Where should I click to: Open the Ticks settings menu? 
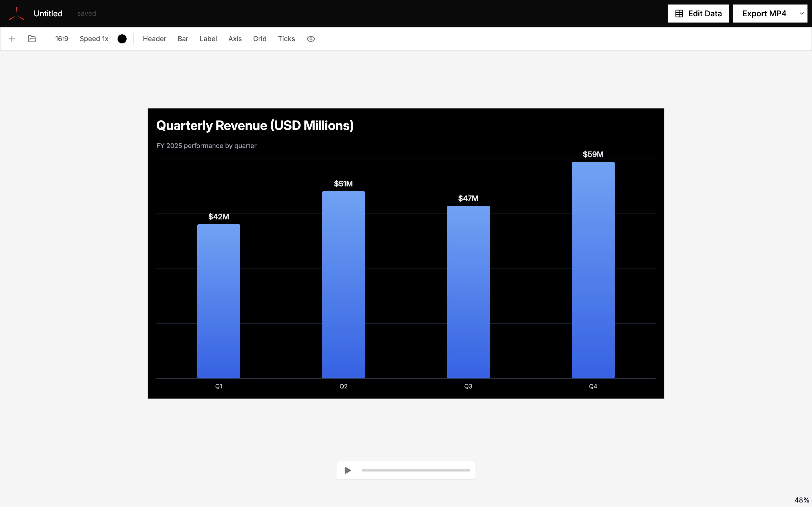point(286,39)
